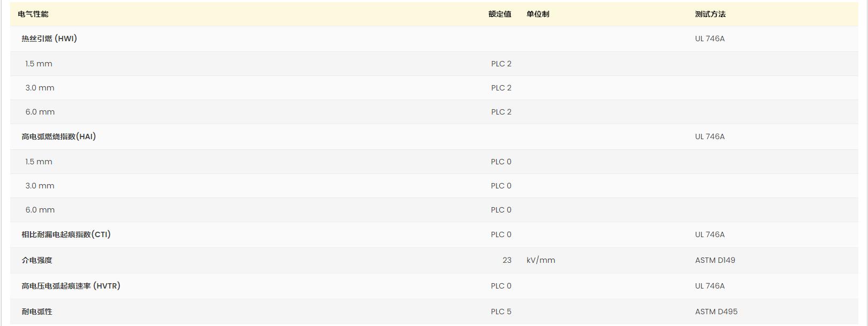
Task: Click the 电气性能 column header
Action: coord(33,14)
